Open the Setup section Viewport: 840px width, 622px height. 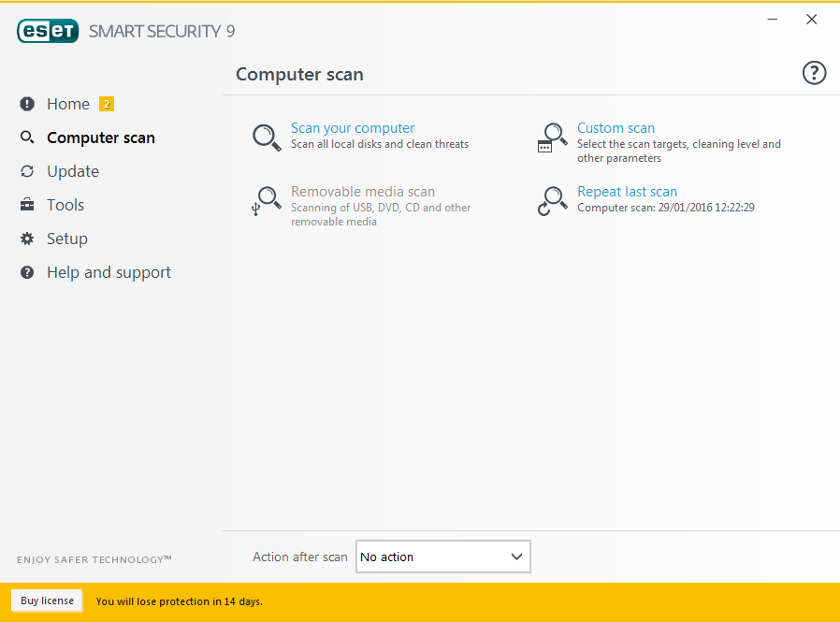[x=67, y=239]
